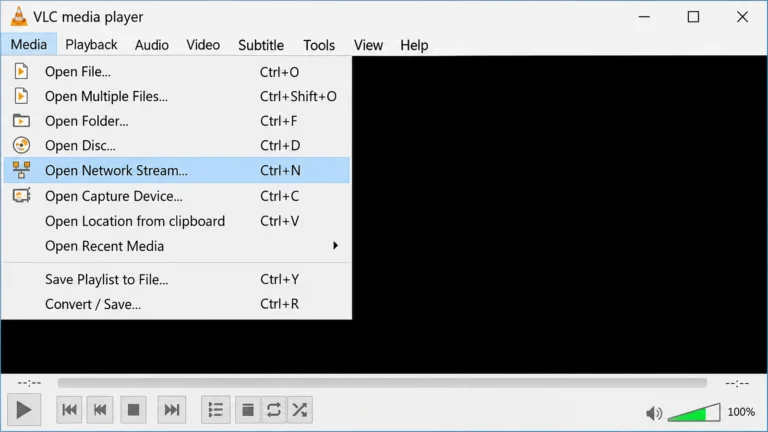Choose Save Playlist to File... entry
The image size is (768, 432).
(177, 279)
